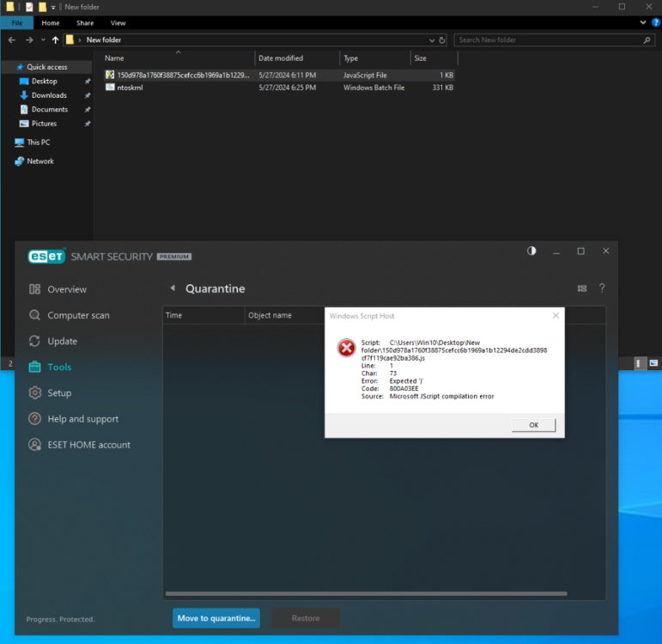This screenshot has width=662, height=644.
Task: Click the Update refresh icon
Action: click(34, 341)
